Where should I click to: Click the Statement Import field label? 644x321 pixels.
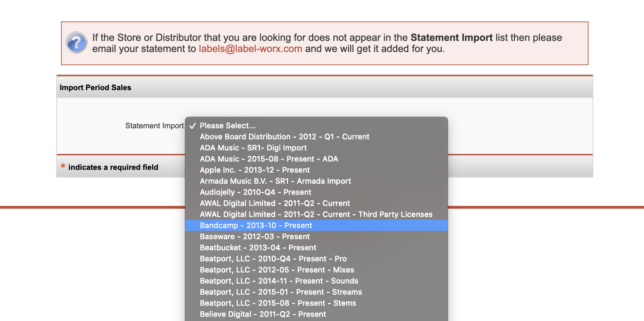(154, 126)
